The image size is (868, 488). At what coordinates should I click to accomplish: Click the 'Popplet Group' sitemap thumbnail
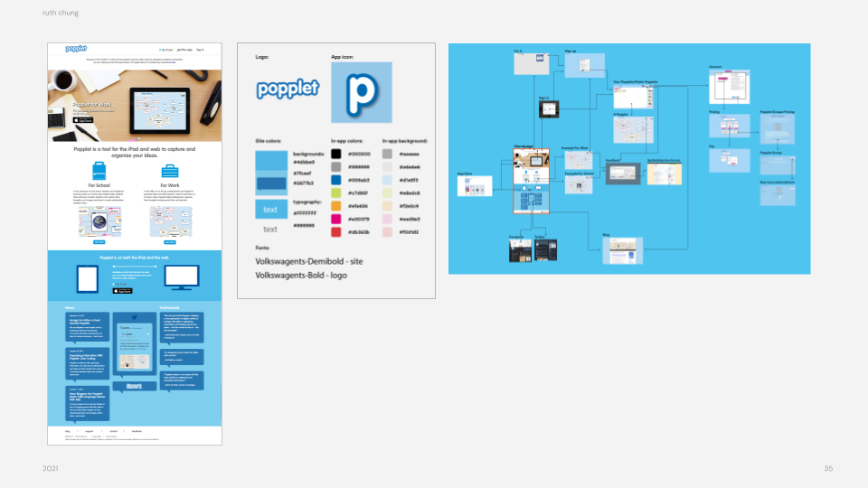778,164
